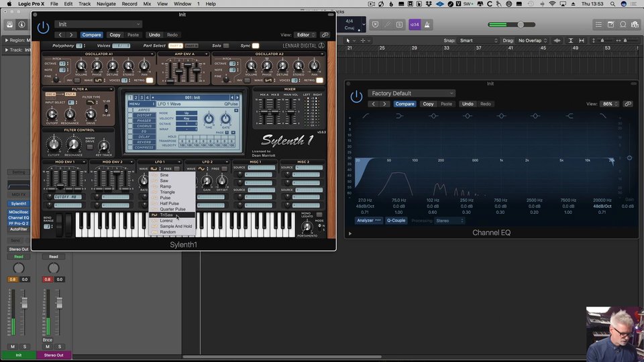Toggle the metronome click icon
The height and width of the screenshot is (362, 644).
click(x=427, y=25)
